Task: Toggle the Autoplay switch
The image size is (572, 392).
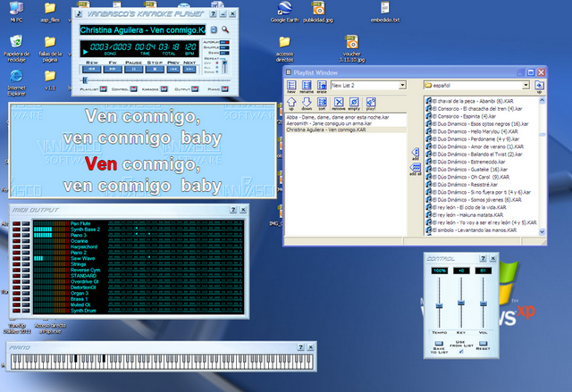Action: [224, 42]
